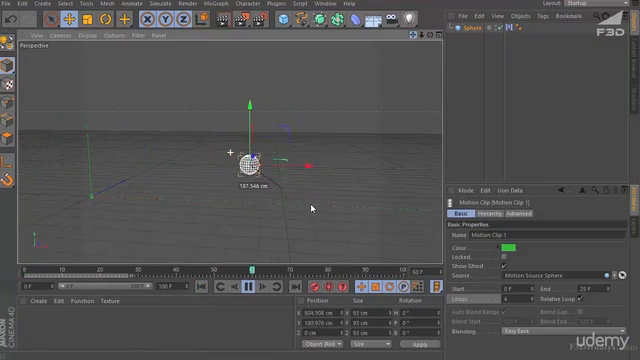
Task: Click the Apply button
Action: [420, 344]
